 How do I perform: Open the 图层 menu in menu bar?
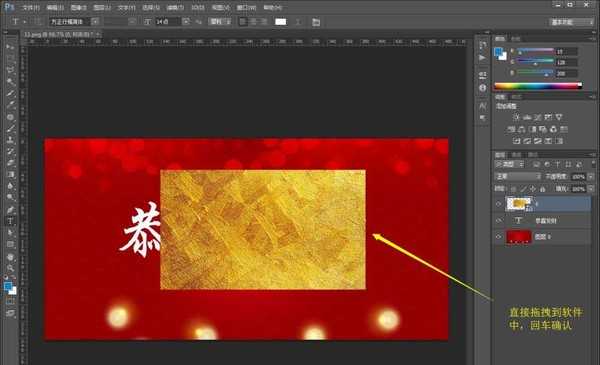click(102, 7)
